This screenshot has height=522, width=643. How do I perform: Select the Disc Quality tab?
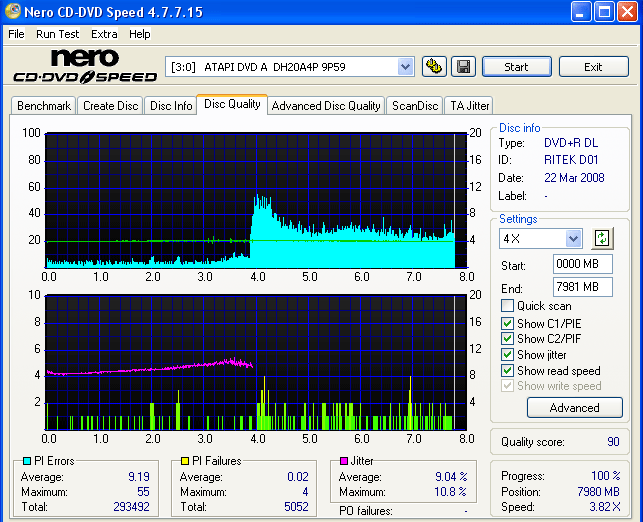point(232,104)
